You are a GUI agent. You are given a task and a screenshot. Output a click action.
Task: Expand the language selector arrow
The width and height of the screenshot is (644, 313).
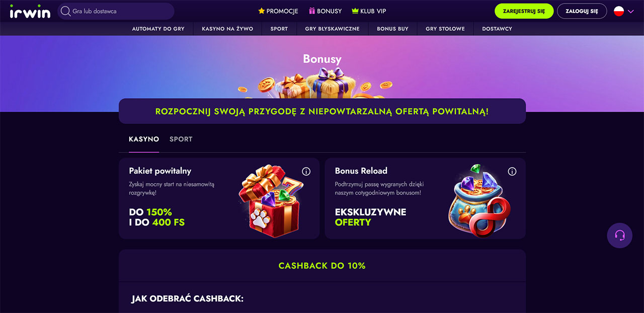coord(631,11)
